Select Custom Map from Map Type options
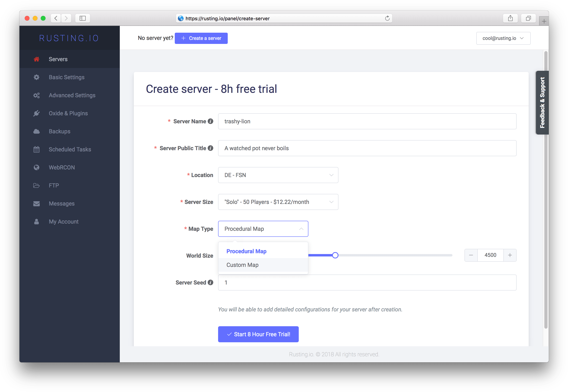This screenshot has height=392, width=568. click(x=242, y=265)
